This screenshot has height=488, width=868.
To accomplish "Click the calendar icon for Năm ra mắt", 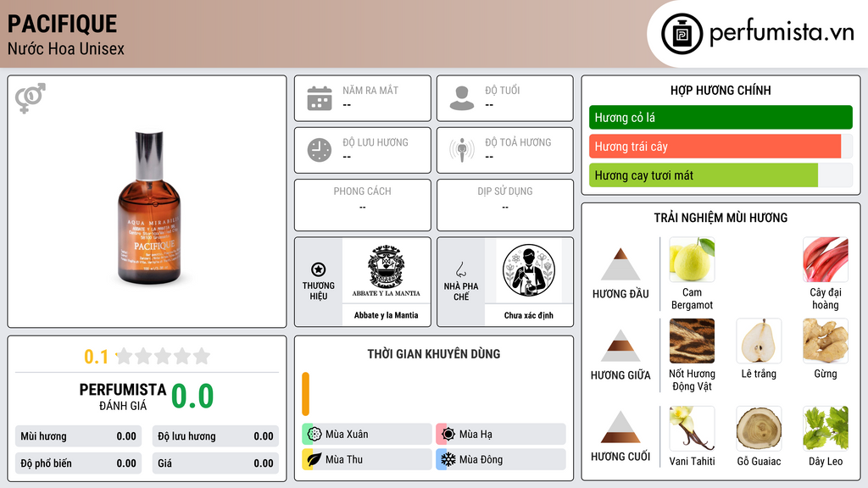I will [x=320, y=98].
